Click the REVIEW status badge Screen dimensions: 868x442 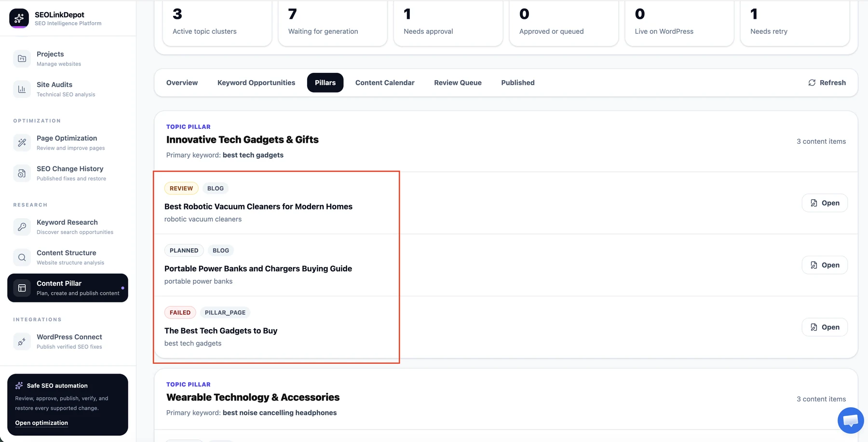click(x=181, y=188)
